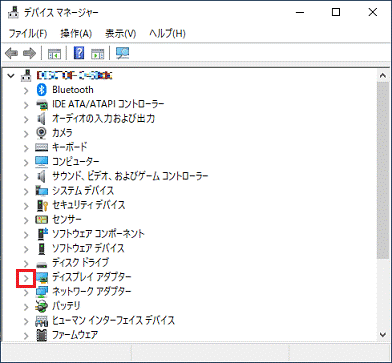Close the Device Manager window
This screenshot has width=392, height=363.
(x=373, y=12)
